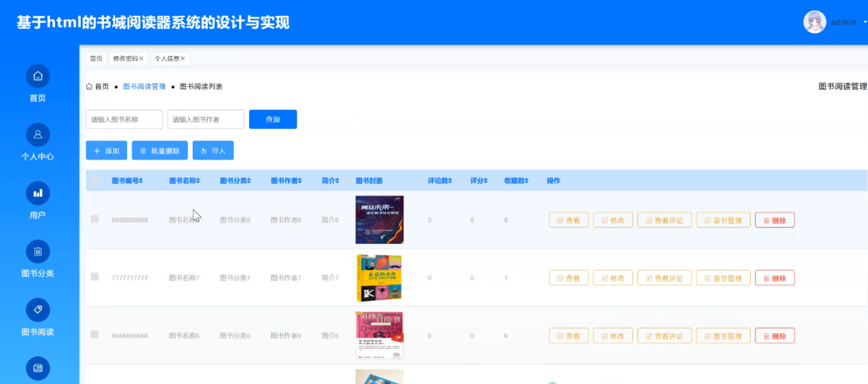
Task: Close the 个人信息 tab with its X
Action: pos(183,58)
